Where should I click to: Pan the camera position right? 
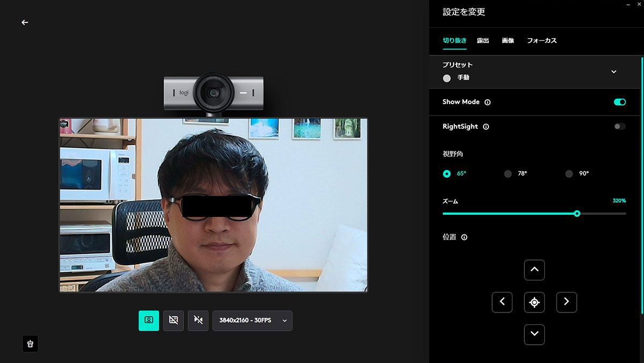[566, 302]
